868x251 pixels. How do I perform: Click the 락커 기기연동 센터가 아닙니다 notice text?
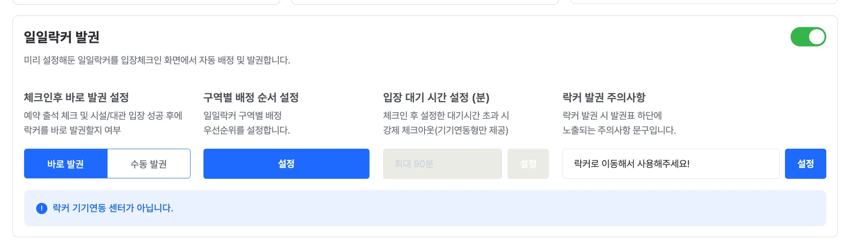pyautogui.click(x=113, y=208)
